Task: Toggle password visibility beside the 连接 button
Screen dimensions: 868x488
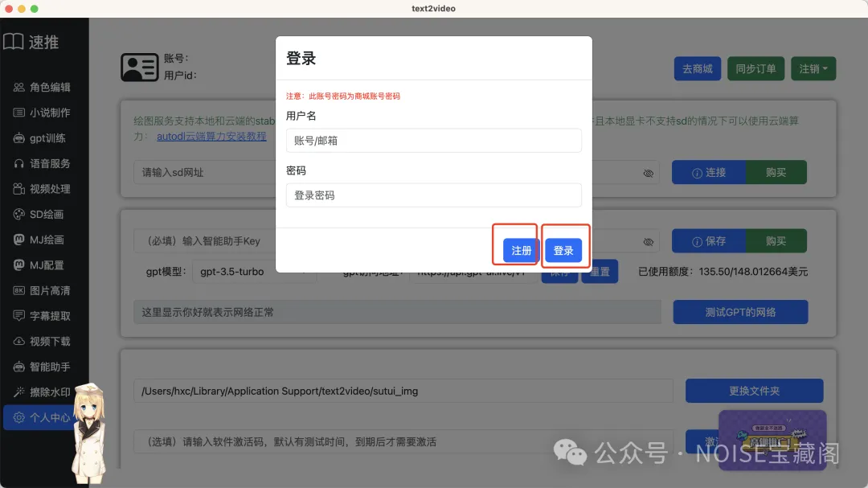Action: [x=649, y=171]
